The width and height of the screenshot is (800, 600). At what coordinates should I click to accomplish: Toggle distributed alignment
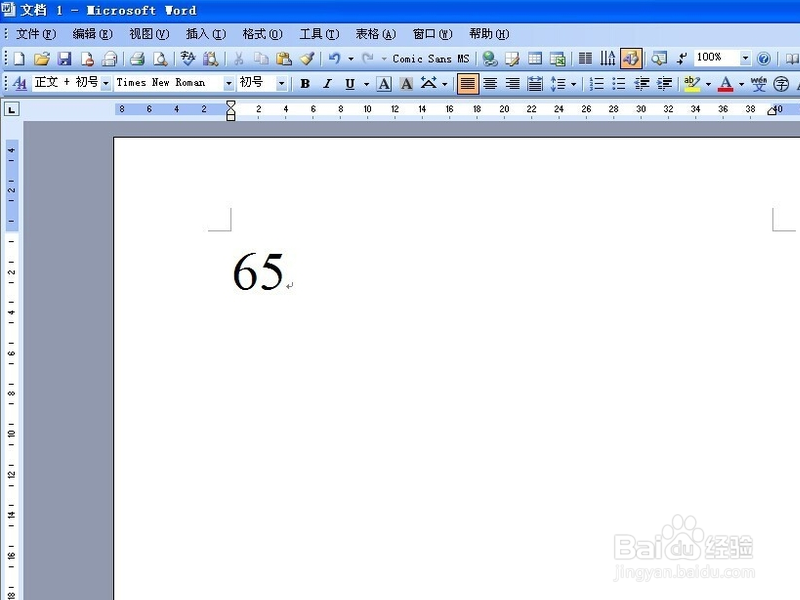[x=535, y=84]
